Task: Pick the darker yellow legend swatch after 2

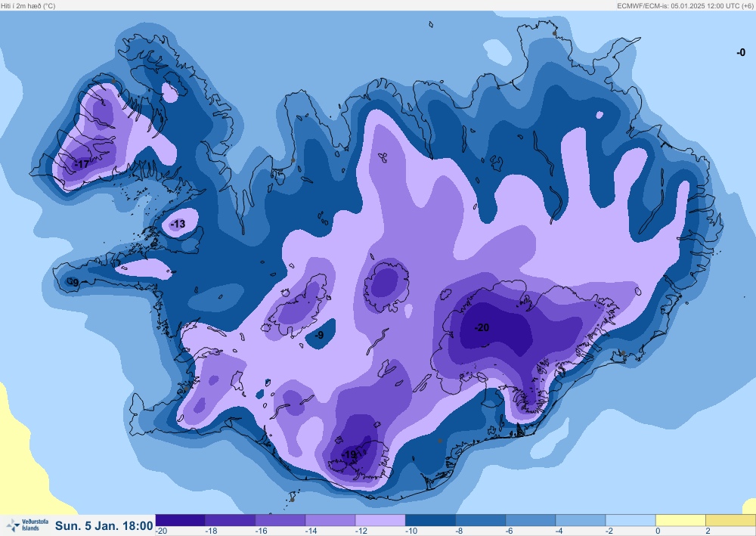Action: [x=731, y=520]
